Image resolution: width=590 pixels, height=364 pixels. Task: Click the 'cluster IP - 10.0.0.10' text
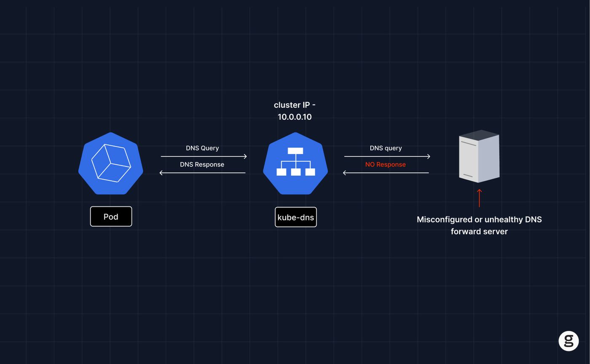click(295, 111)
